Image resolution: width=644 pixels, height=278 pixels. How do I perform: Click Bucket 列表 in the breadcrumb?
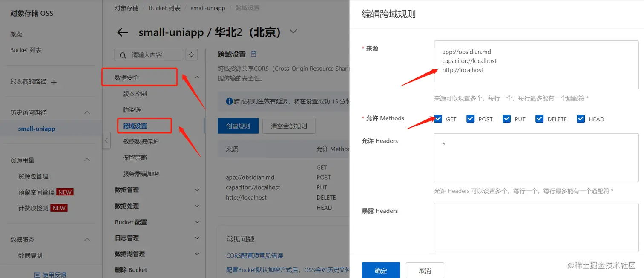pos(165,8)
